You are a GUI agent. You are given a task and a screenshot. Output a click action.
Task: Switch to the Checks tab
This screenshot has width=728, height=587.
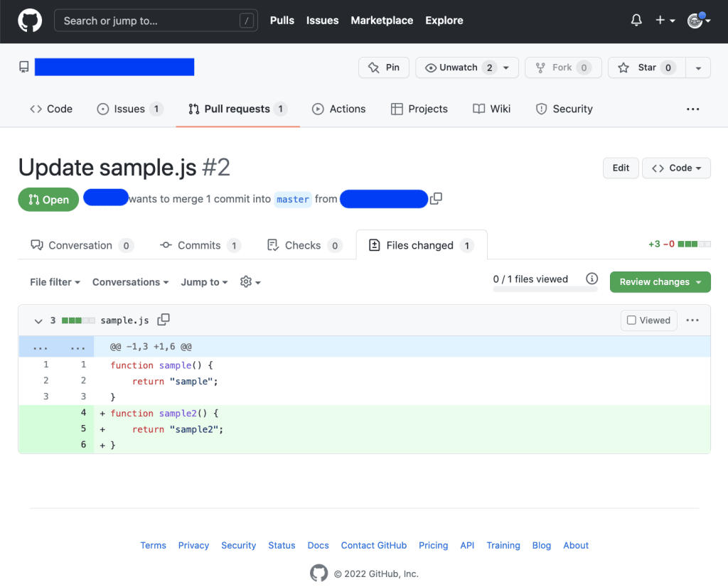pos(304,245)
